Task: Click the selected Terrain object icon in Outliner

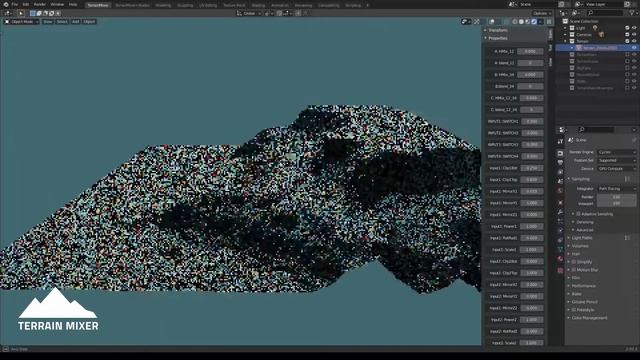Action: coord(579,48)
